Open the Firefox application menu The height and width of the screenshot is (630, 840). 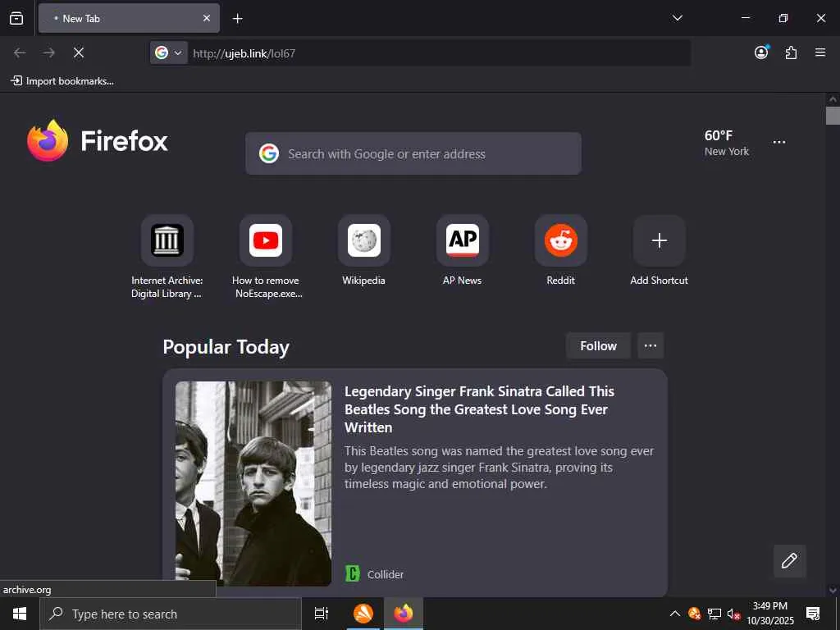[820, 52]
